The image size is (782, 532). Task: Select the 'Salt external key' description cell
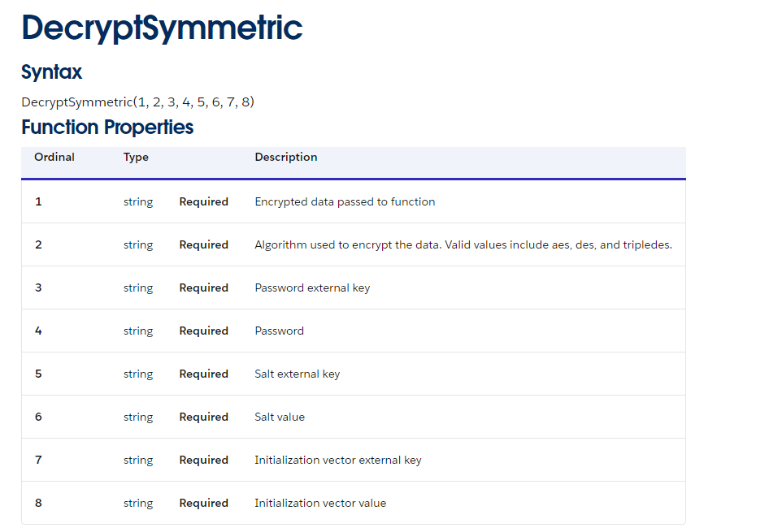[x=297, y=374]
